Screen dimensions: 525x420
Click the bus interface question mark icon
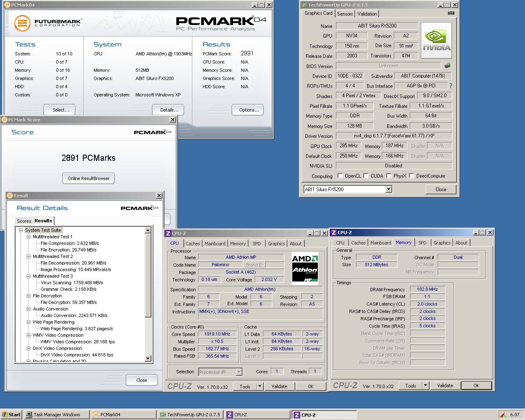coord(451,86)
